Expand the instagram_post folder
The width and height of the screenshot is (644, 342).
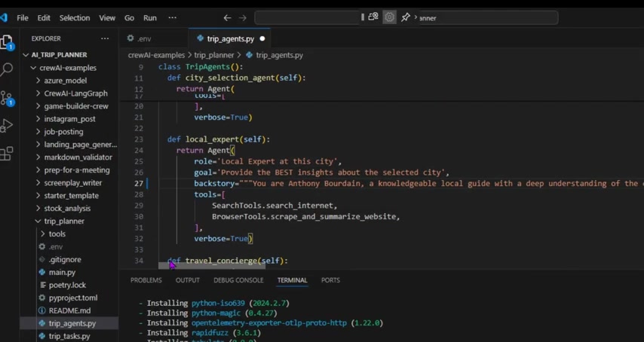[69, 119]
